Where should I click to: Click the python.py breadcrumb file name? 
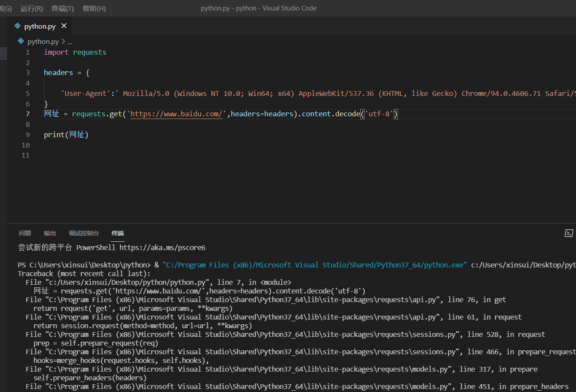click(x=43, y=42)
